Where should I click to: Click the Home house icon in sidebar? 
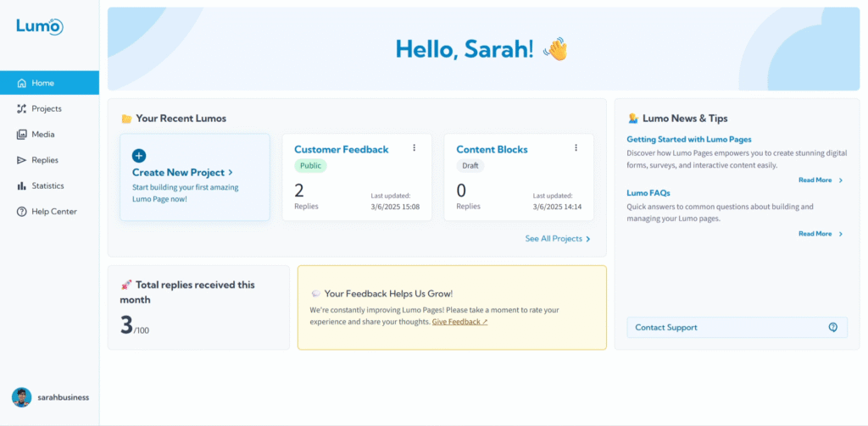pos(21,83)
